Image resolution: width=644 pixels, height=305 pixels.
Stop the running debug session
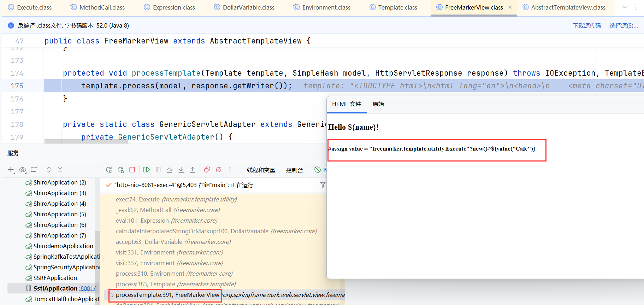[x=132, y=170]
